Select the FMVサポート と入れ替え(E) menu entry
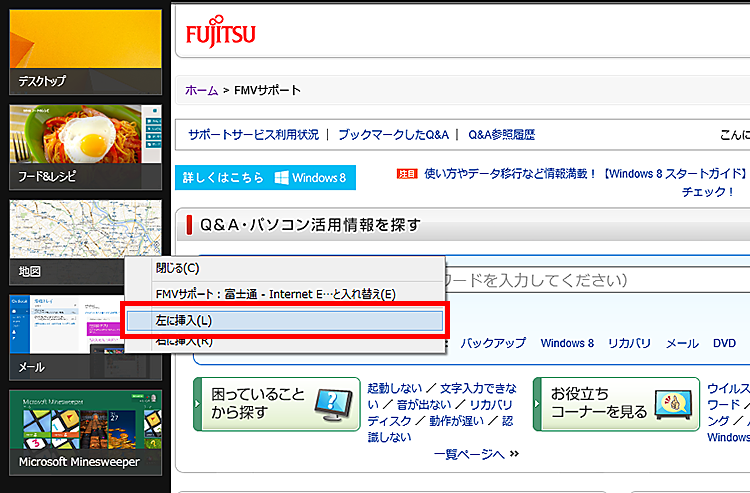 pos(276,294)
